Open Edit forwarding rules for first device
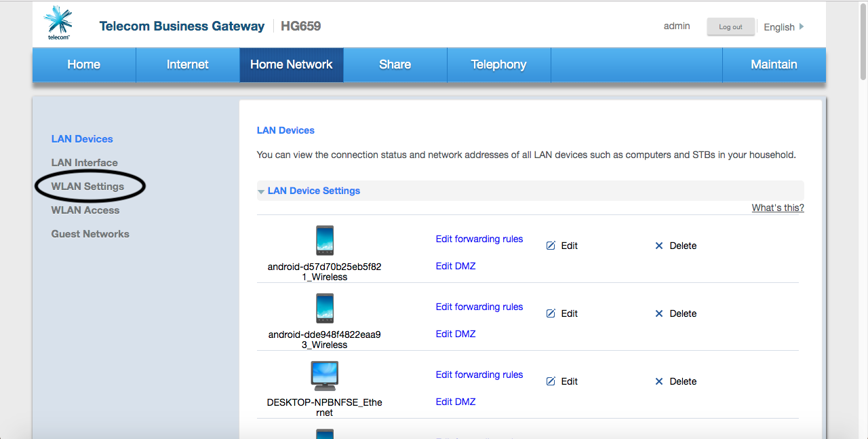868x439 pixels. [479, 239]
